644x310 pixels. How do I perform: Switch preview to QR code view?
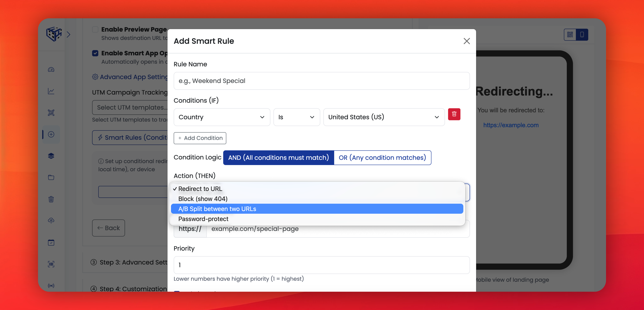[570, 34]
